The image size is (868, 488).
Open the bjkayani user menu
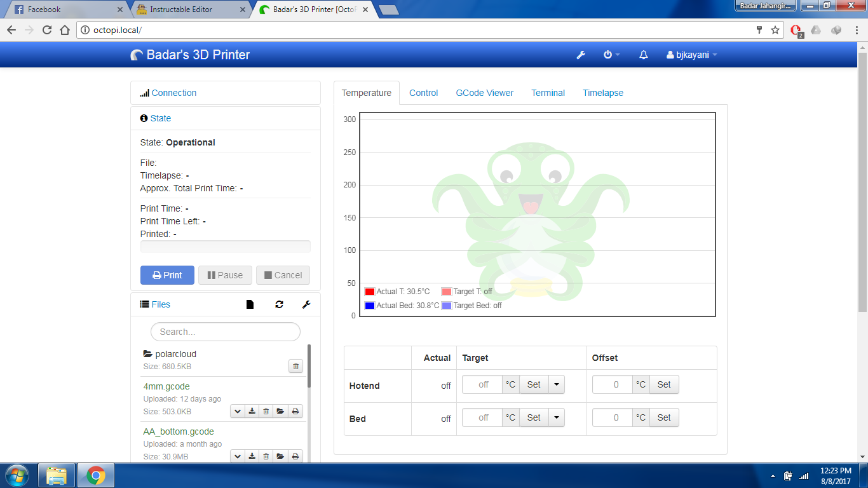[691, 55]
